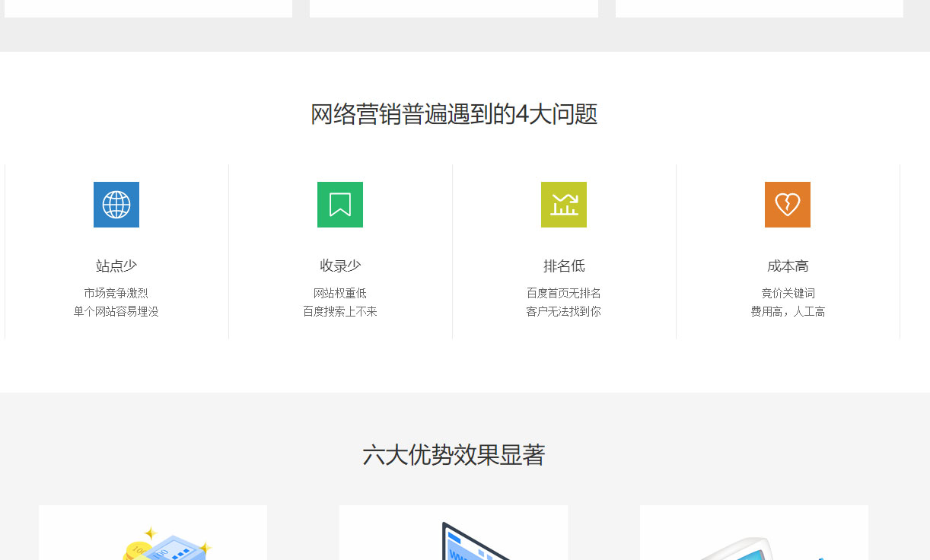The width and height of the screenshot is (930, 560).
Task: Click the green bookmark icon
Action: 340,205
